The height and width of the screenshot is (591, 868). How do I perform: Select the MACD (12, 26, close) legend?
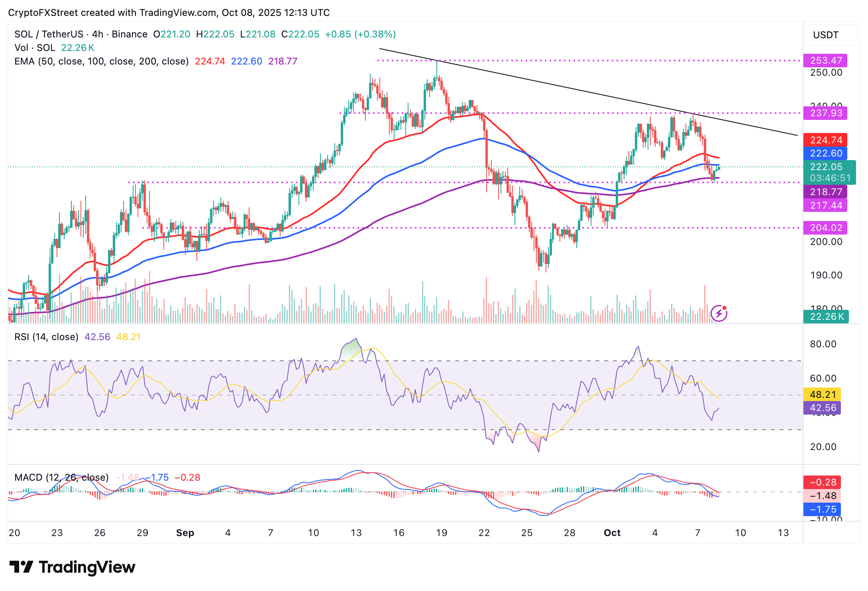point(61,477)
